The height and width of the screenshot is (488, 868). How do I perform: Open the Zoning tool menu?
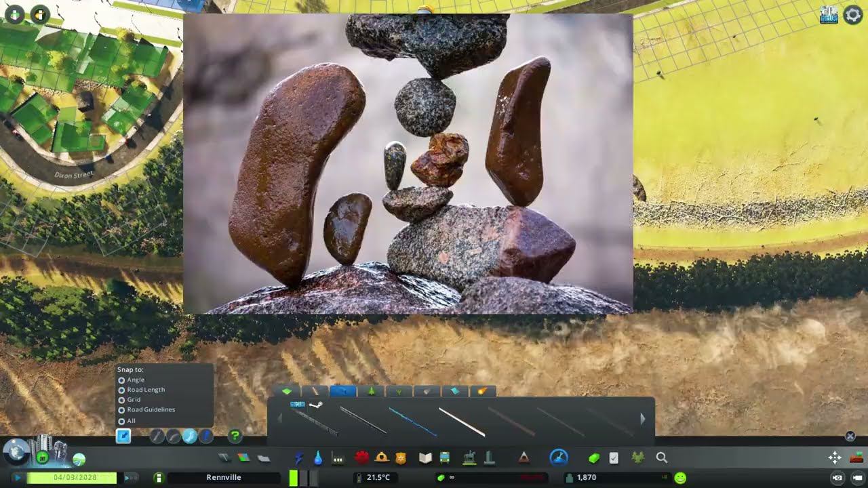click(x=243, y=458)
